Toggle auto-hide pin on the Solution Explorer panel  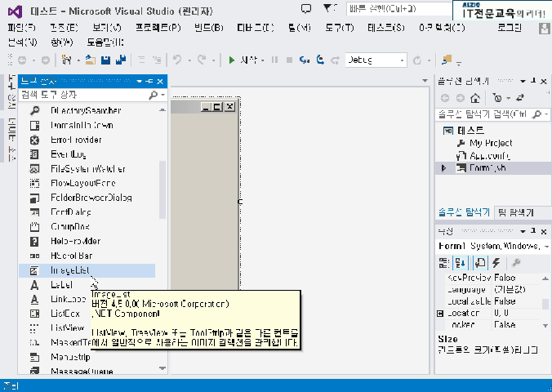point(533,81)
